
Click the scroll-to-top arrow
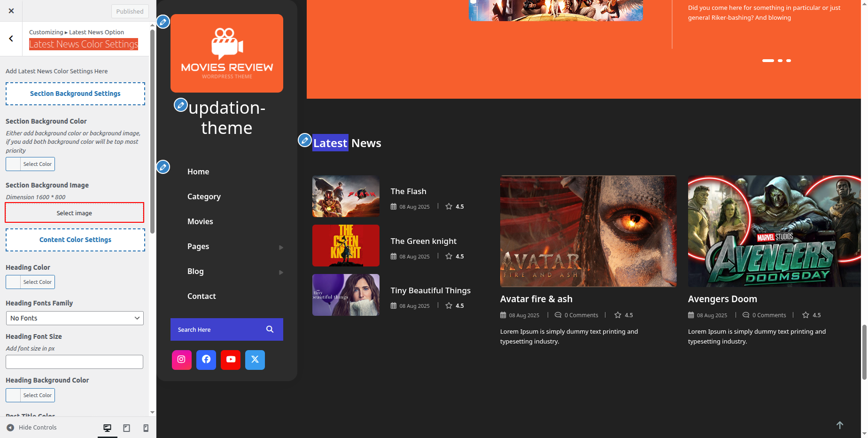(x=840, y=425)
